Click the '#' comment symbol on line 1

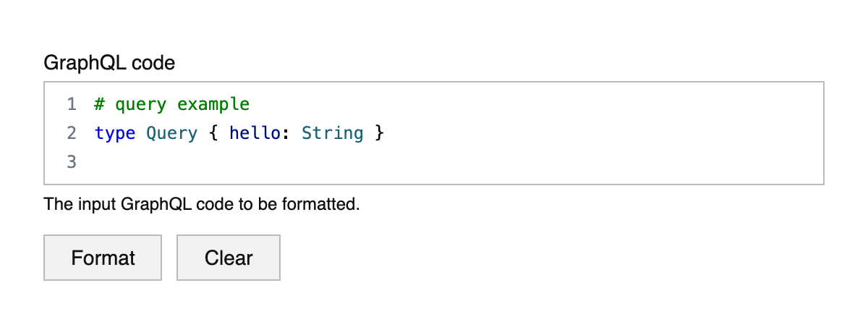tap(99, 104)
